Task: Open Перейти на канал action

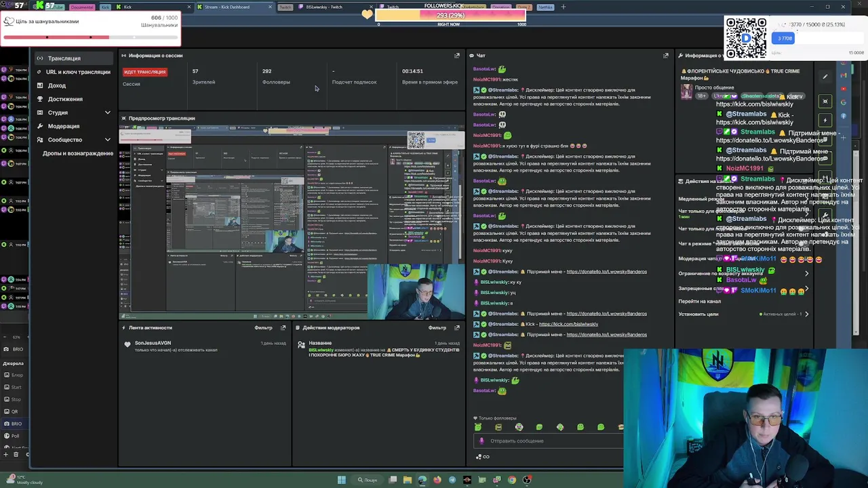Action: 700,302
